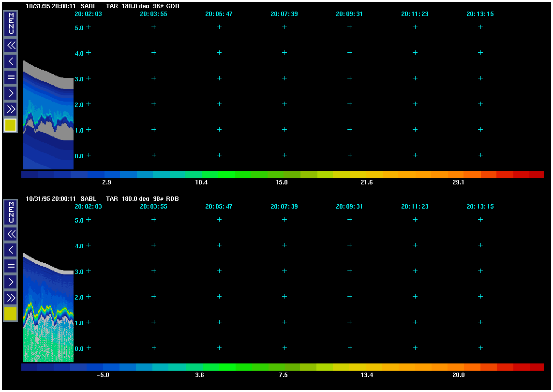
Task: Step back with single-left arrow in GDB panel
Action: coord(11,61)
